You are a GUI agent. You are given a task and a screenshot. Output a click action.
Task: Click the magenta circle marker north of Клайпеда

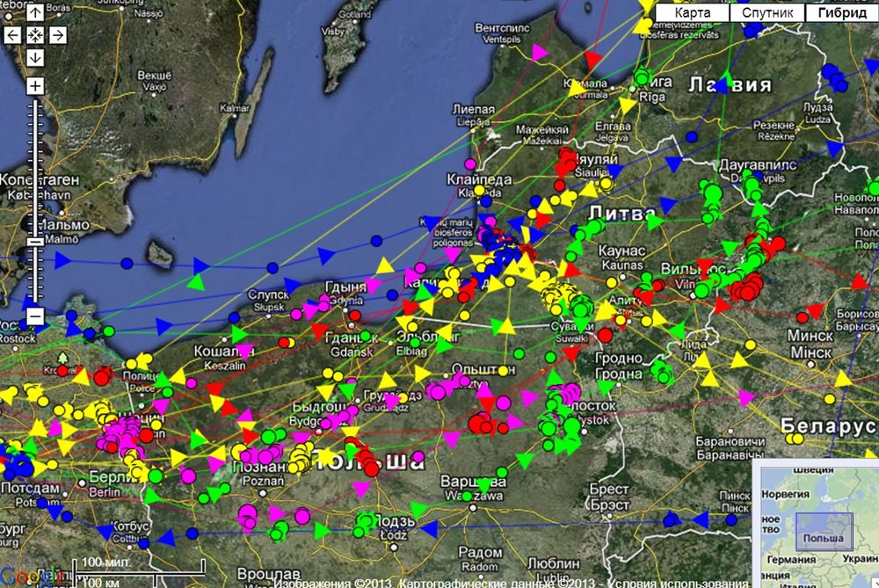pos(469,164)
